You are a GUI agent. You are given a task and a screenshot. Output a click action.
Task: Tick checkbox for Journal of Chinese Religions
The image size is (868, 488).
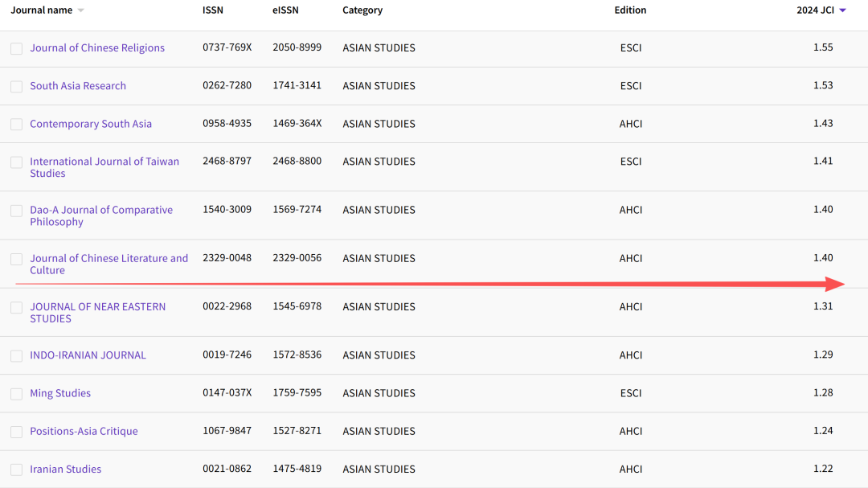point(16,48)
